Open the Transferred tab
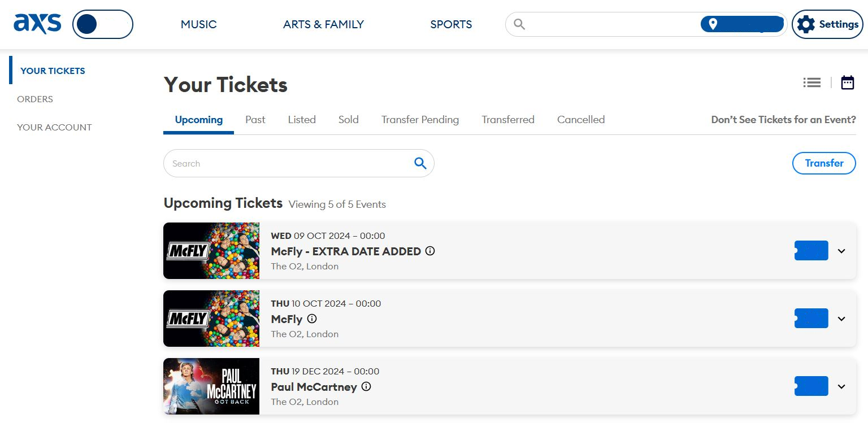Image resolution: width=868 pixels, height=423 pixels. point(508,120)
